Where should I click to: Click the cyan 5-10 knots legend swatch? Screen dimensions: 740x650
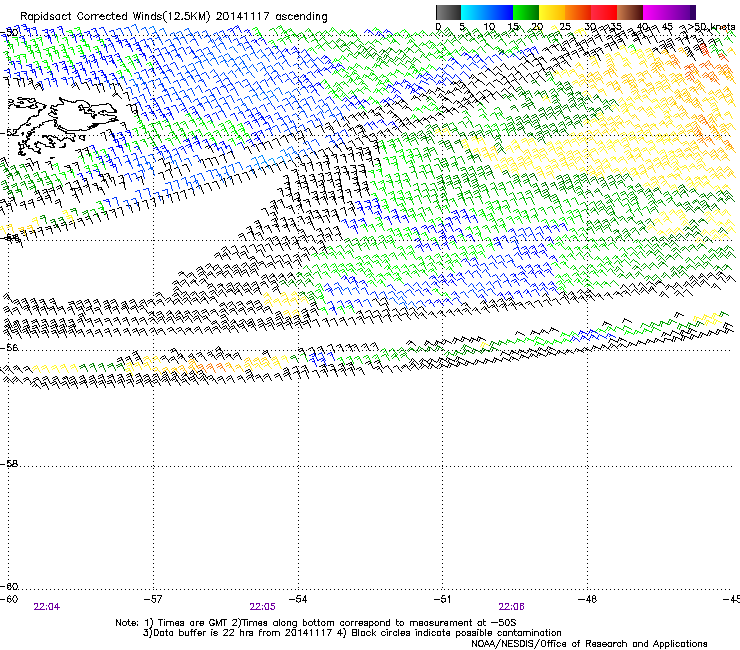point(474,12)
